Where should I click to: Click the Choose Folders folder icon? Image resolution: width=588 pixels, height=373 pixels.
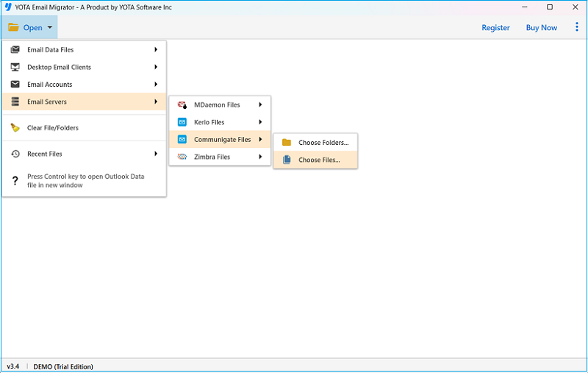coord(287,142)
